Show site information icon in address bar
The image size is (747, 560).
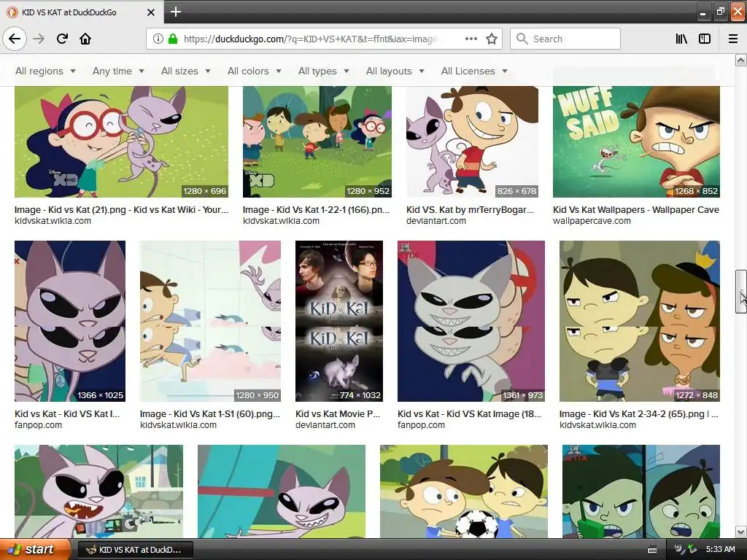158,39
